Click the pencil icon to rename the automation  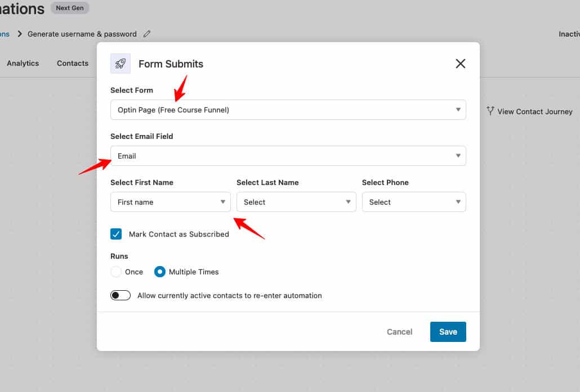[x=147, y=34]
